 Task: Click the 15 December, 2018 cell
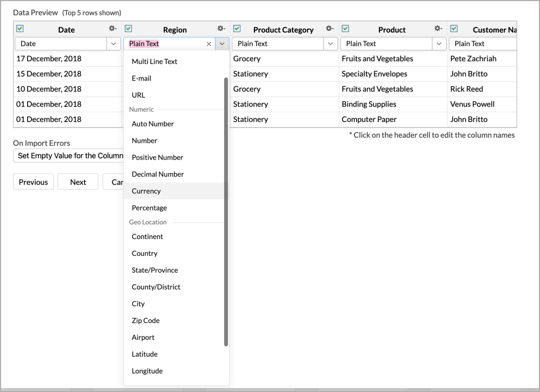tap(67, 74)
